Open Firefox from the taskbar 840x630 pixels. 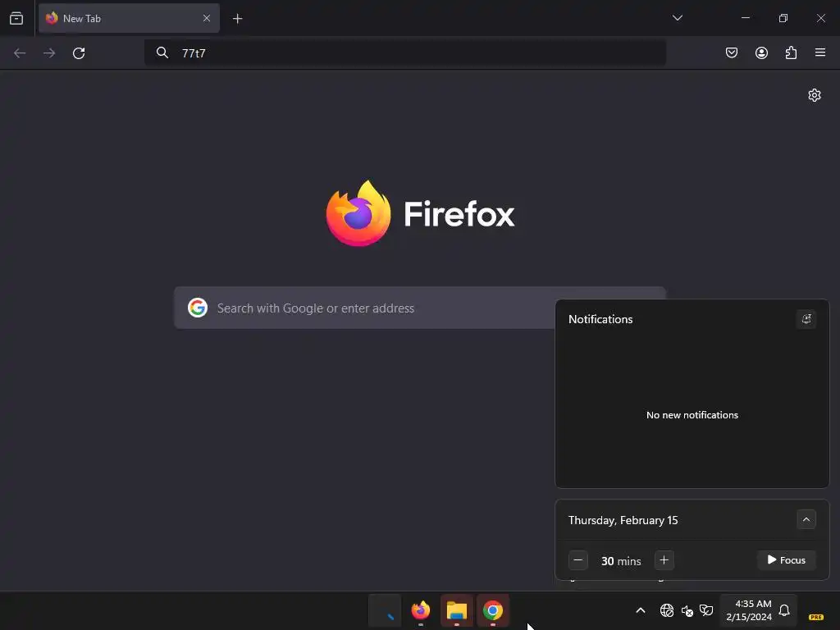pos(421,610)
